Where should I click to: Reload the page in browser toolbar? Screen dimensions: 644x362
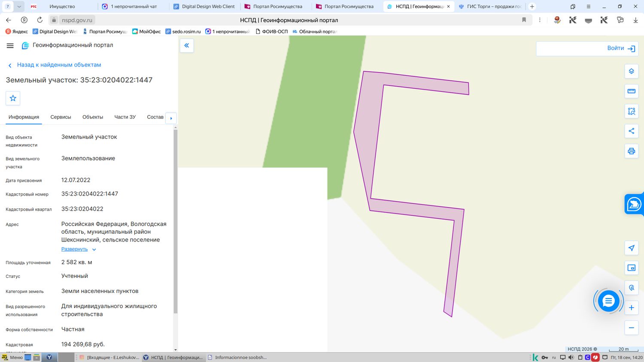39,20
